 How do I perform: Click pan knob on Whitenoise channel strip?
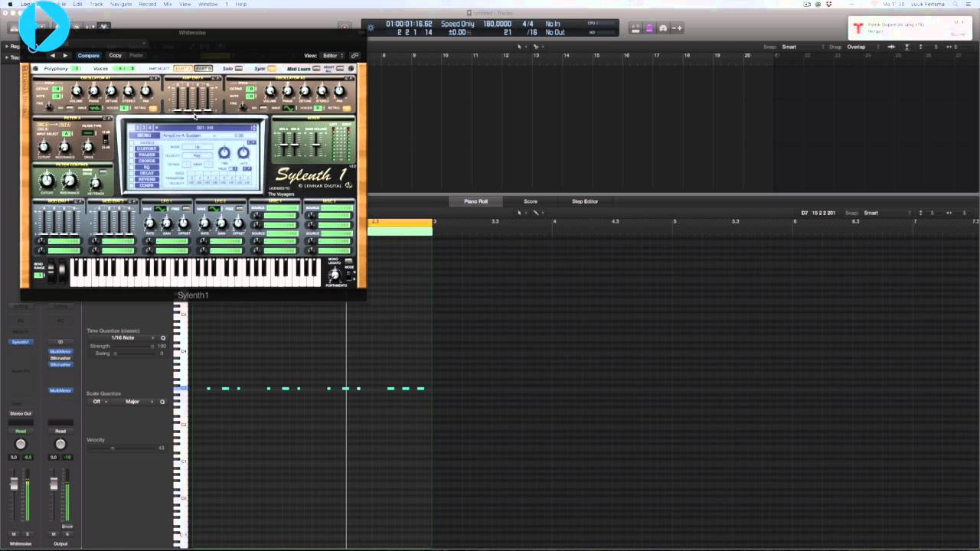point(21,444)
